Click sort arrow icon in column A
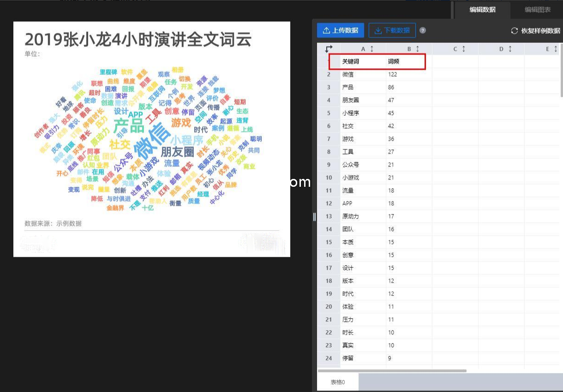 (x=372, y=49)
